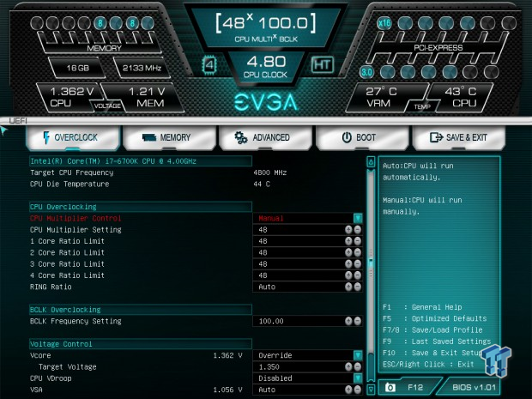Click minus on 1 Core Ratio Limit

(x=357, y=241)
